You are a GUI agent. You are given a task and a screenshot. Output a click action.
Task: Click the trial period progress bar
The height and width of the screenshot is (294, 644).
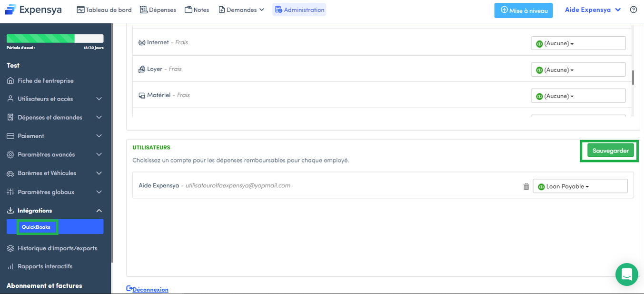tap(55, 39)
